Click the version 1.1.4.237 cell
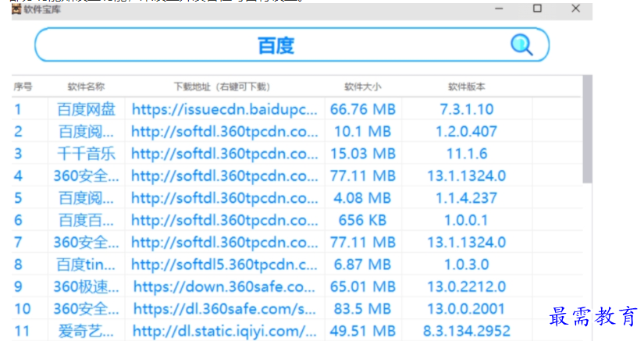Screen dimensions: 644x341 tap(467, 198)
